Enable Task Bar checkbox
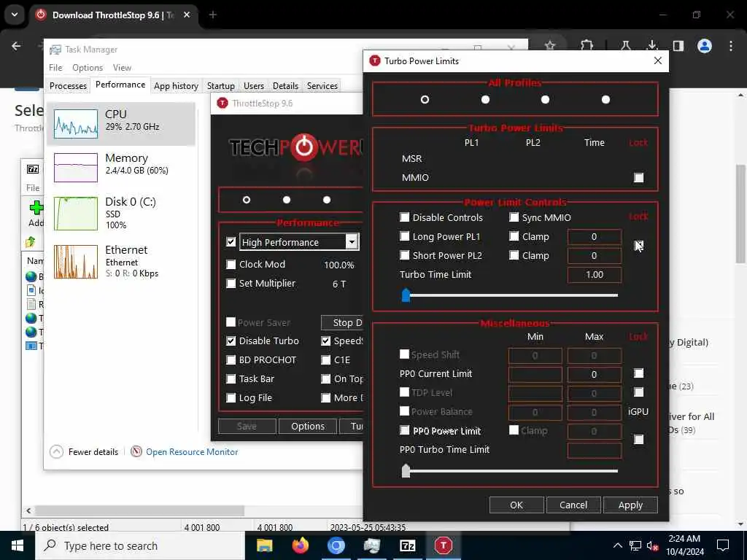Image resolution: width=747 pixels, height=560 pixels. (231, 379)
